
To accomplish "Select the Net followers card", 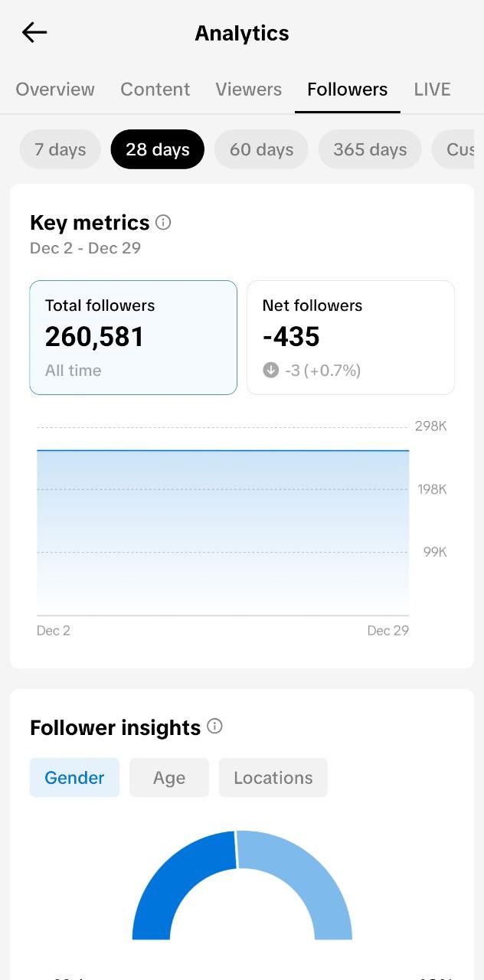I will tap(351, 338).
